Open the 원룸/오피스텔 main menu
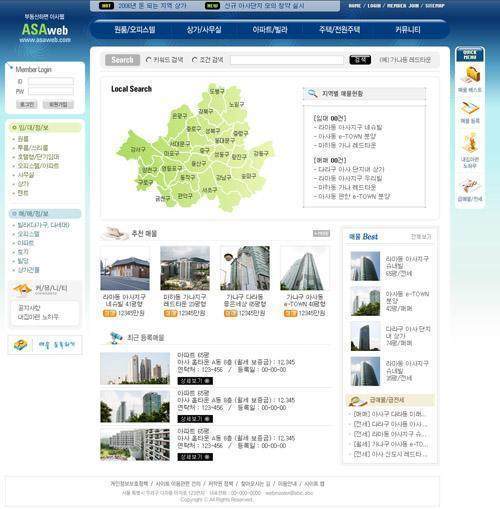Screen dimensions: 500x509 pyautogui.click(x=135, y=30)
